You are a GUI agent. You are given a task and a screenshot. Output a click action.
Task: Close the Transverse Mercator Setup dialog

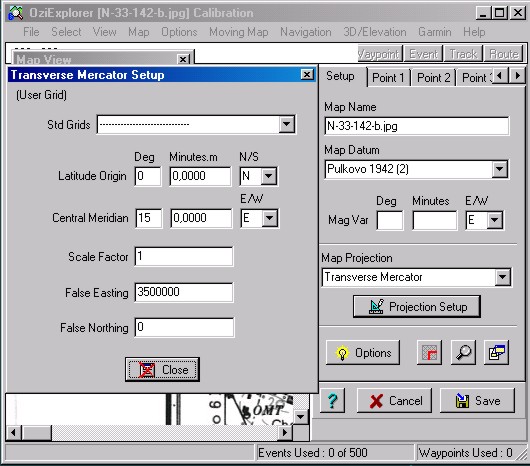click(307, 74)
